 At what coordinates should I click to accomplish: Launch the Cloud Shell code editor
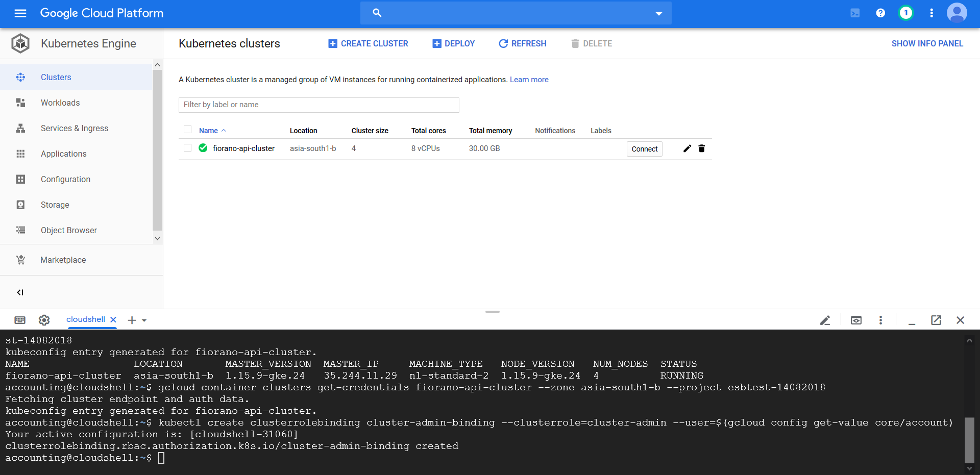825,320
